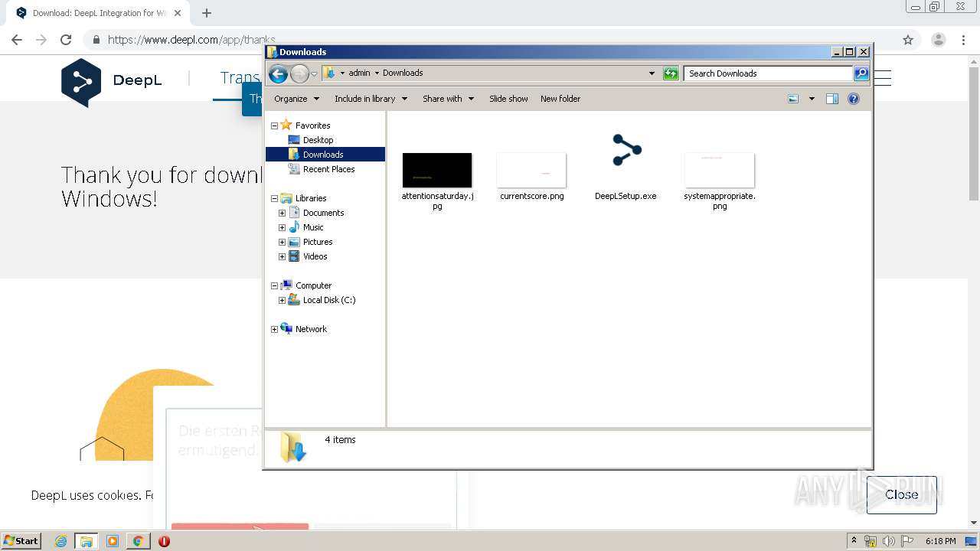Open the Include in library menu
Screen dimensions: 980x551
[371, 99]
